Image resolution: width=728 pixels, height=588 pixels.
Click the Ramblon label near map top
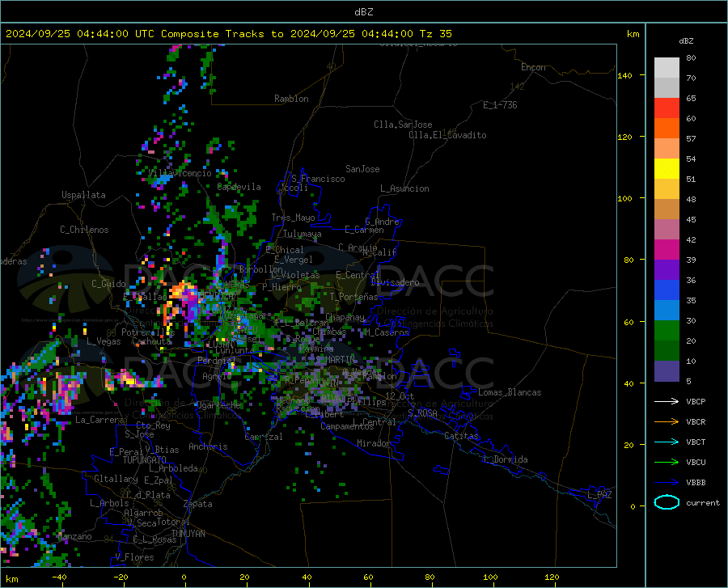point(291,99)
